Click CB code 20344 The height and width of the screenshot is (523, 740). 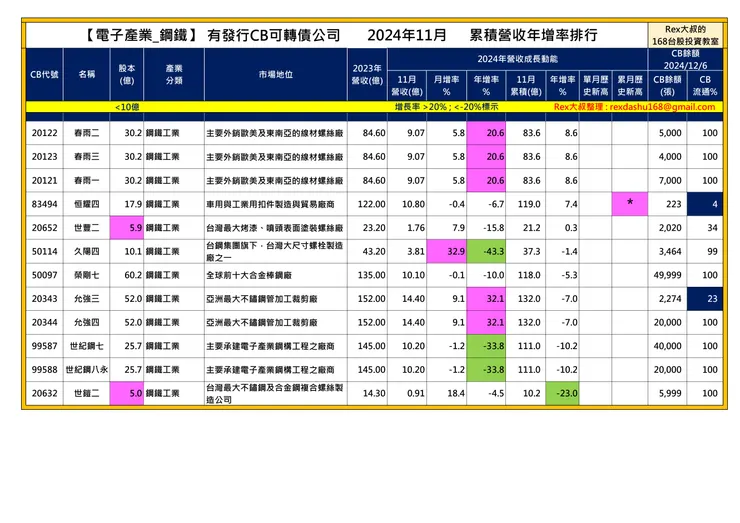[44, 322]
